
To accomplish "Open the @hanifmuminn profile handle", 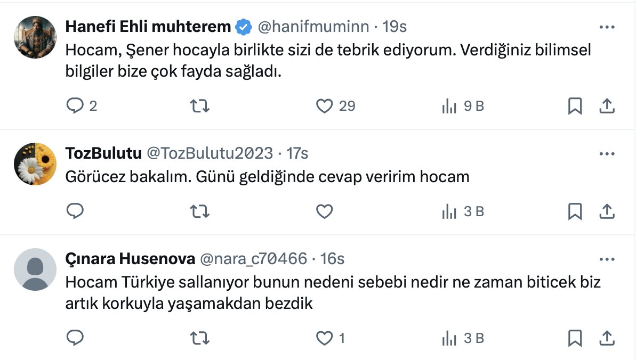I will point(313,26).
